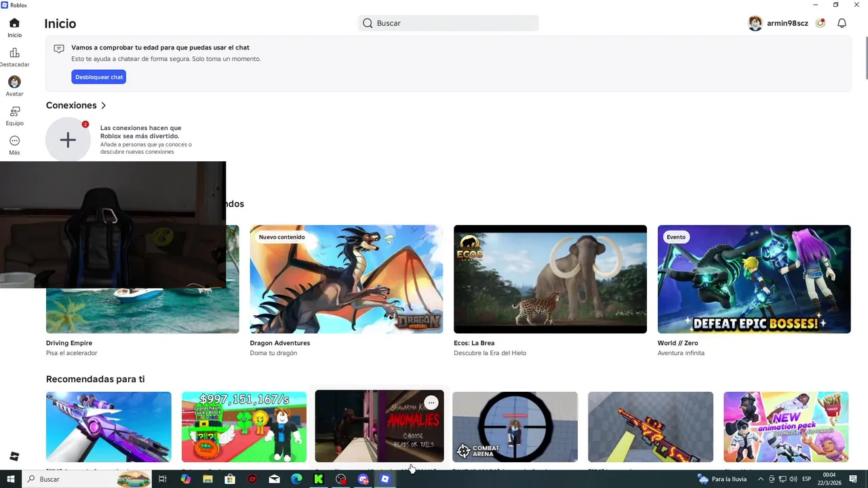Open the $997,151,167/s lucky block thumbnail
The image size is (868, 488).
click(244, 427)
